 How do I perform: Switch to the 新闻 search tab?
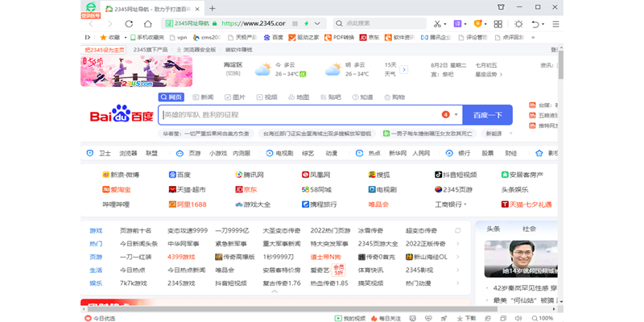(204, 97)
